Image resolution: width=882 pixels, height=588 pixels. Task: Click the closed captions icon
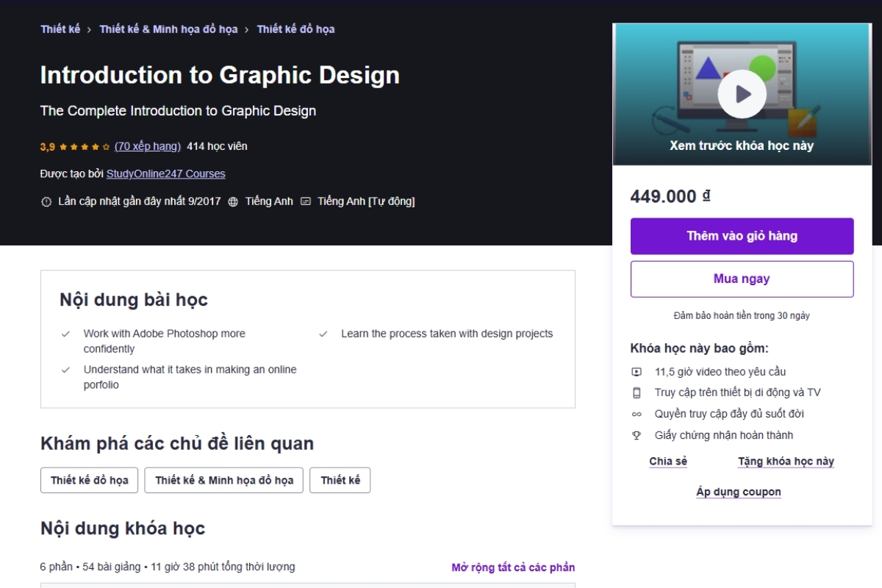tap(305, 201)
